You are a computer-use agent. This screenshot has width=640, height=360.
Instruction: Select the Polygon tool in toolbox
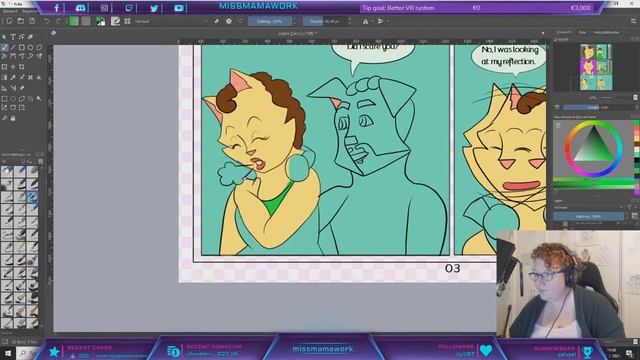pos(39,47)
